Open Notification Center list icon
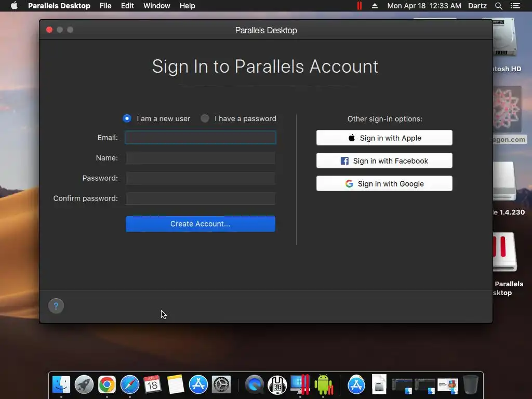 pos(515,6)
